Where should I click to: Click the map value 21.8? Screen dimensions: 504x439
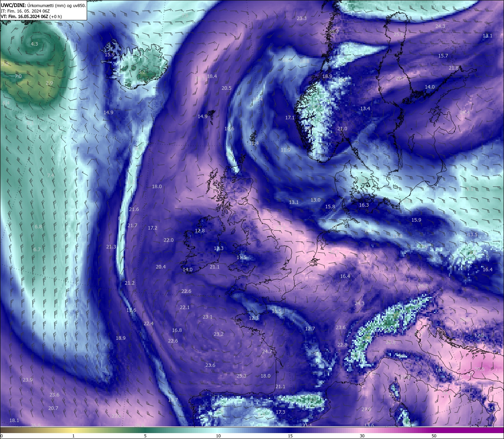(454, 68)
